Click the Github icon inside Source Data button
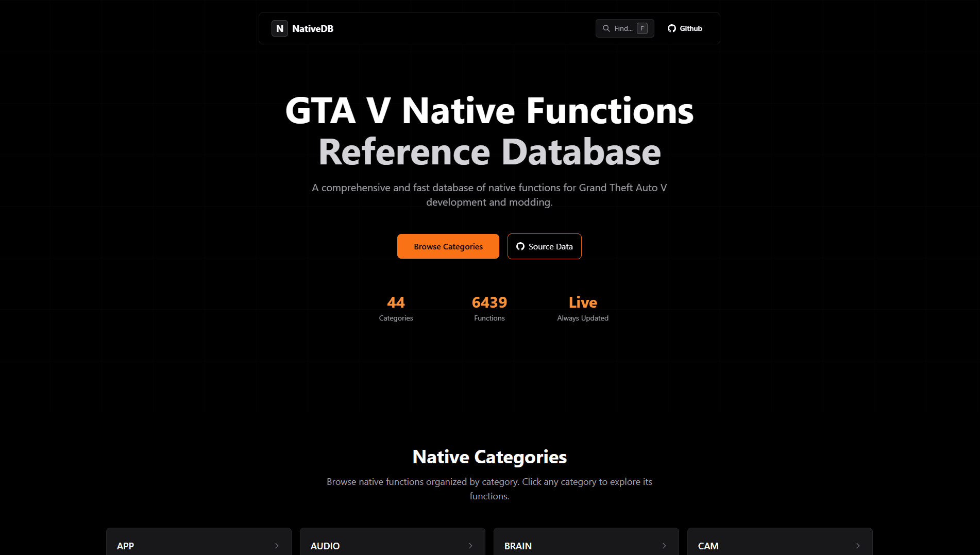This screenshot has width=980, height=555. coord(520,246)
